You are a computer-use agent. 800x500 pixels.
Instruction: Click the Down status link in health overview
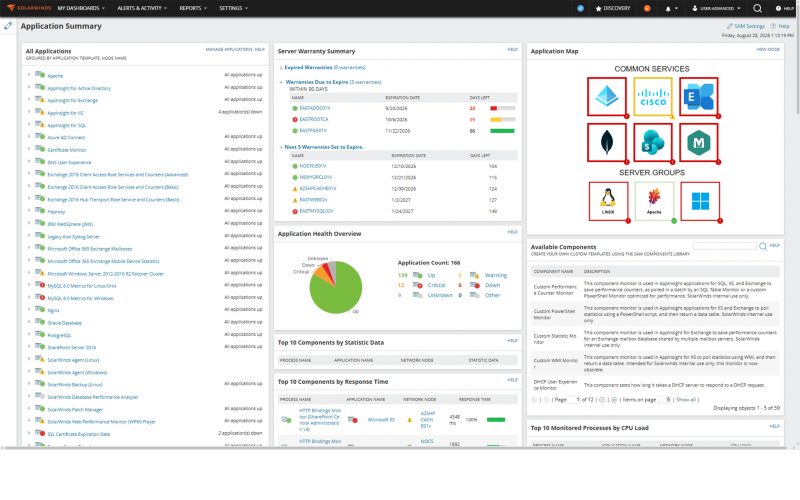click(x=492, y=285)
